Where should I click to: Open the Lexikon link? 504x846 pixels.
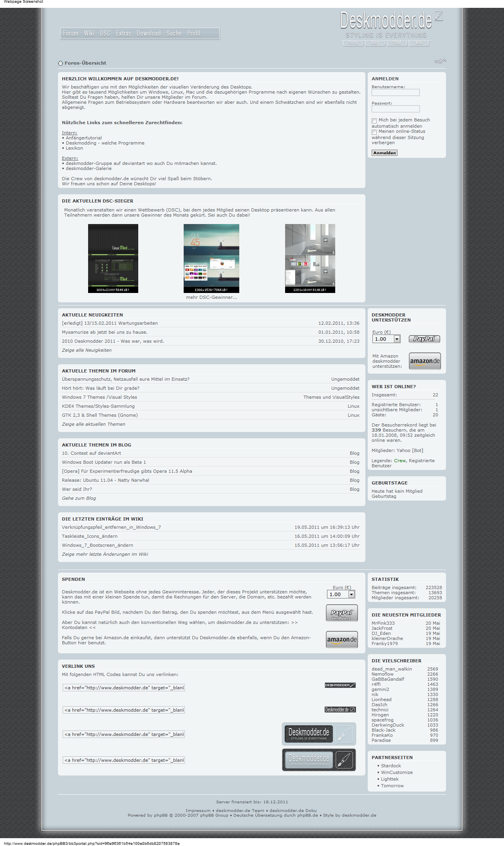coord(74,148)
